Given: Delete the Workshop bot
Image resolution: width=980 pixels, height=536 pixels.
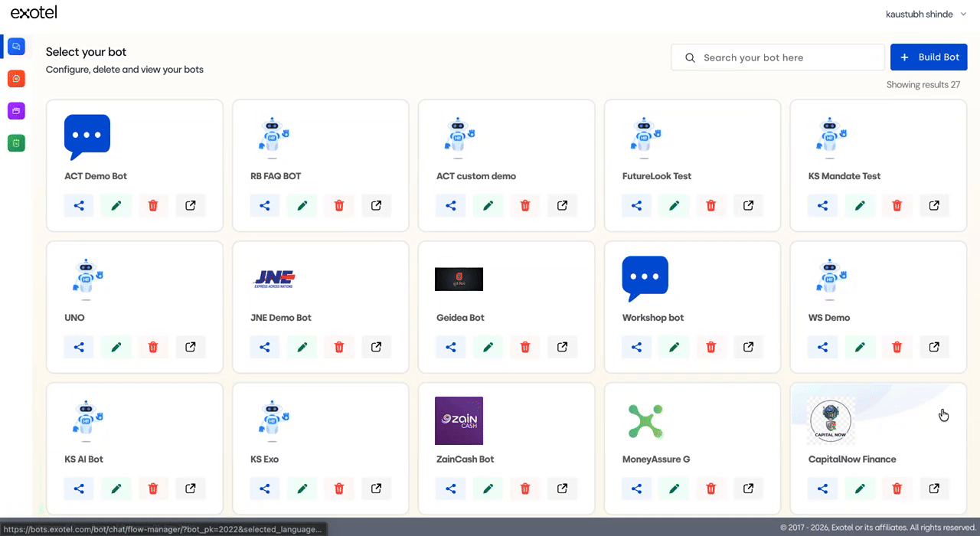Looking at the screenshot, I should pyautogui.click(x=711, y=347).
